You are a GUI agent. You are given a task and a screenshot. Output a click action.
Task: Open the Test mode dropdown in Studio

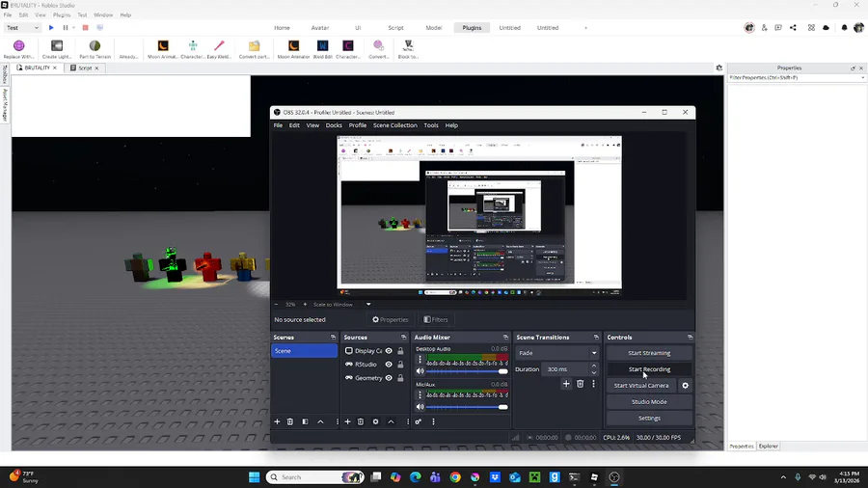point(23,28)
